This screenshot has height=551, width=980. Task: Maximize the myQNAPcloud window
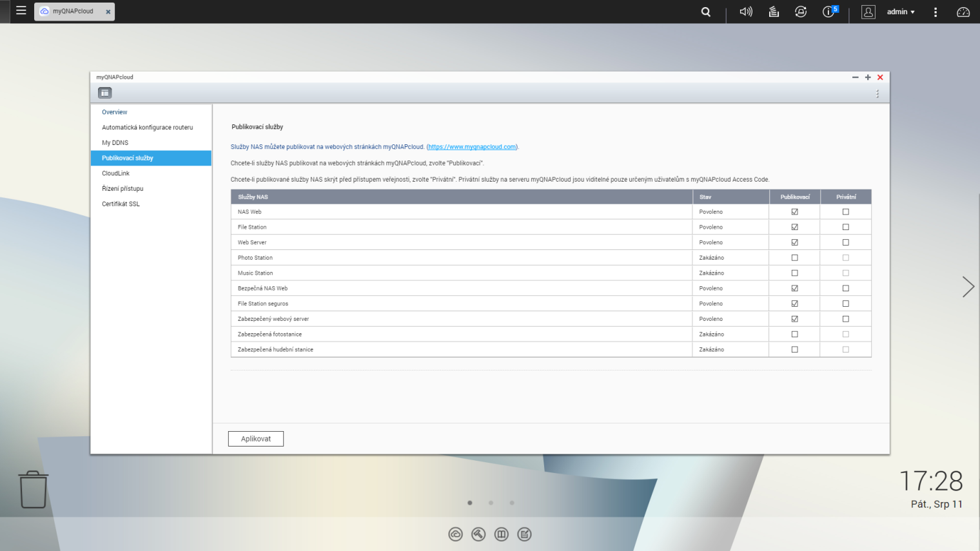(x=868, y=77)
